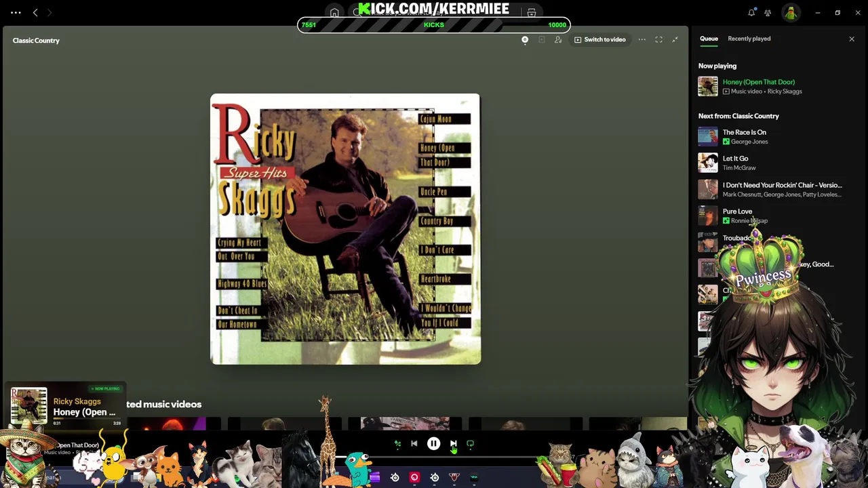Image resolution: width=868 pixels, height=488 pixels.
Task: Switch to the Recently played tab
Action: point(749,39)
